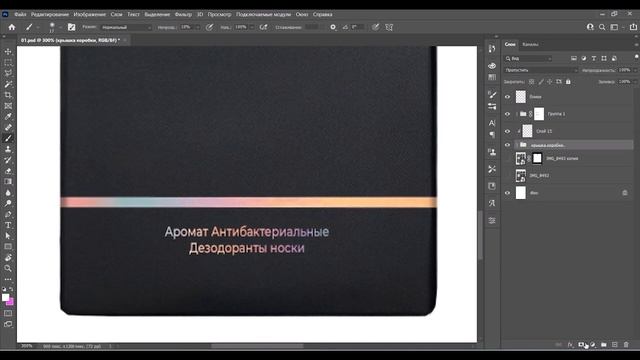Screen dimensions: 640x360
Task: Select the Horizontal Type tool
Action: [8, 225]
